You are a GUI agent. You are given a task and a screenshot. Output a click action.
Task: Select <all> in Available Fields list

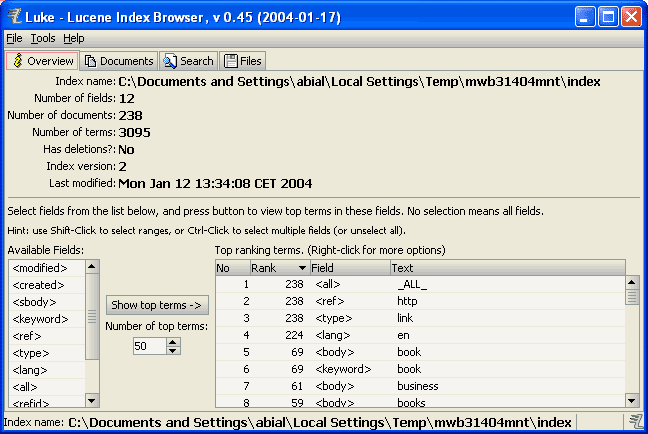tap(47, 387)
